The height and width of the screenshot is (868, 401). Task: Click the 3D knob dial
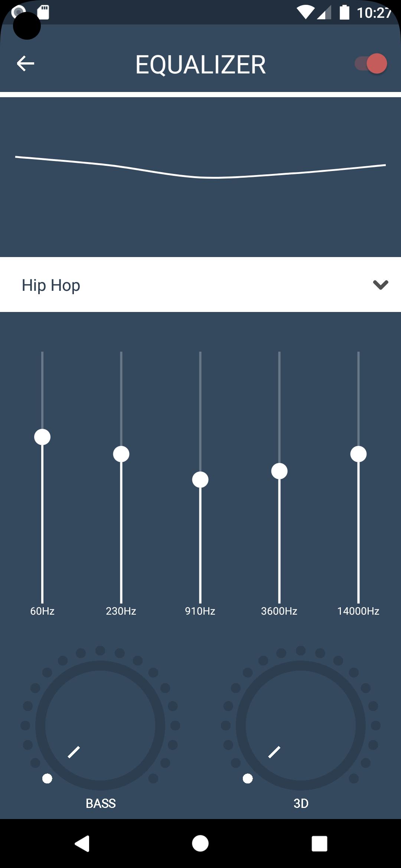[301, 725]
